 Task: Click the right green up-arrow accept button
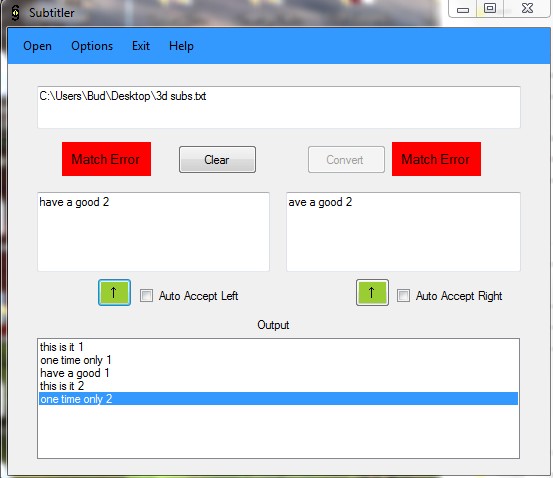coord(372,292)
